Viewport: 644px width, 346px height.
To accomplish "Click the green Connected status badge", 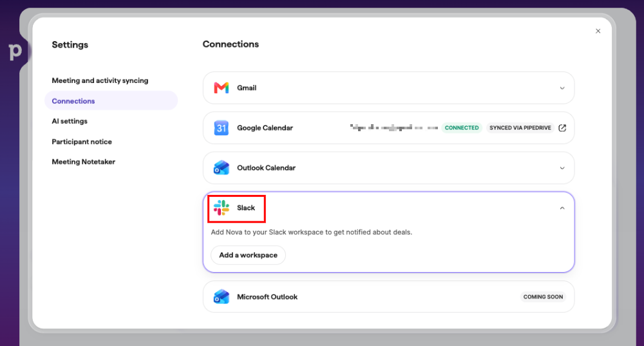I will click(462, 128).
